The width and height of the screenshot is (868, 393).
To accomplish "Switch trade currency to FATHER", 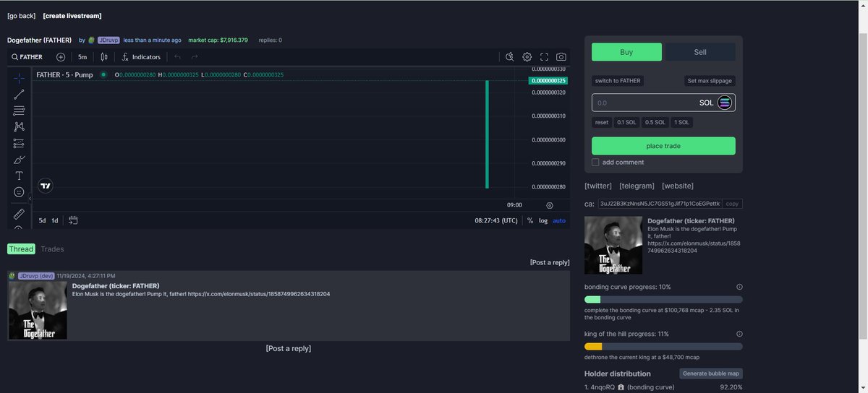I will [618, 81].
